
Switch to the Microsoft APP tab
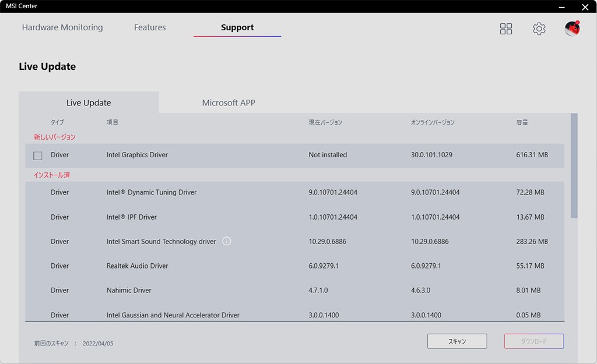[229, 103]
